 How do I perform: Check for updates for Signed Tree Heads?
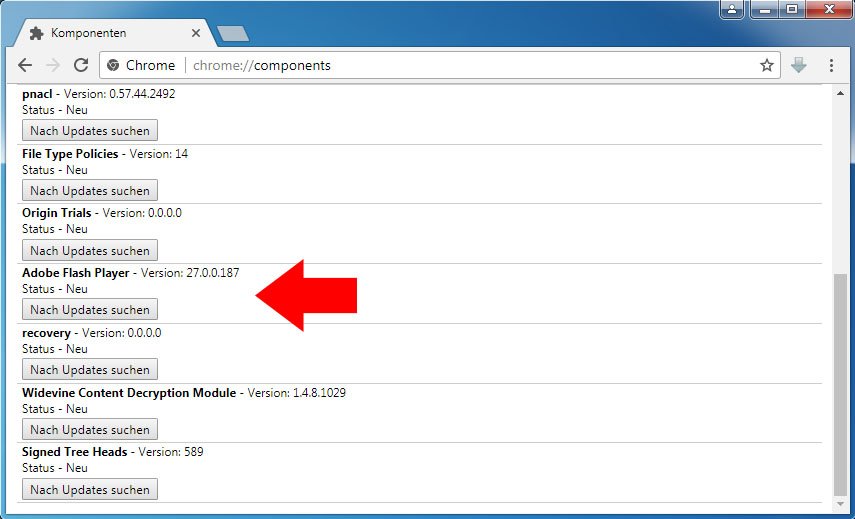point(90,490)
